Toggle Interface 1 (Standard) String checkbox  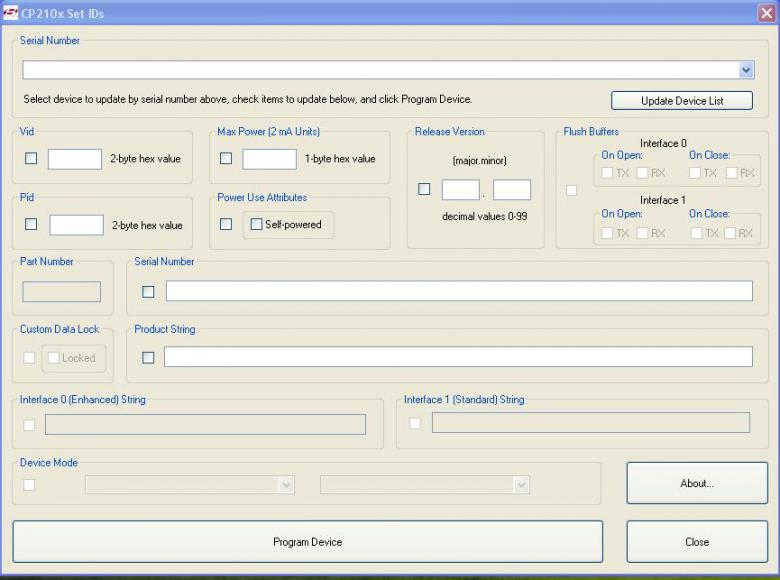[x=415, y=423]
